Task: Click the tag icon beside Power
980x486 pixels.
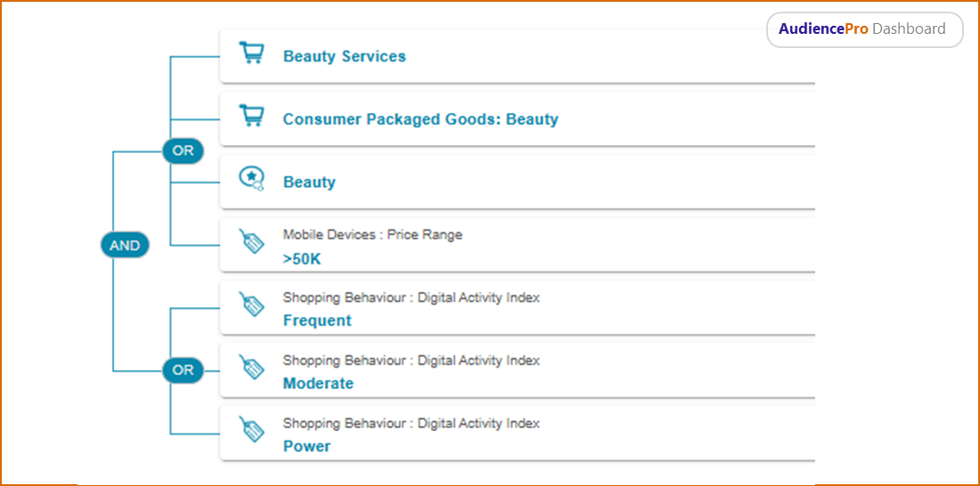Action: click(x=252, y=430)
